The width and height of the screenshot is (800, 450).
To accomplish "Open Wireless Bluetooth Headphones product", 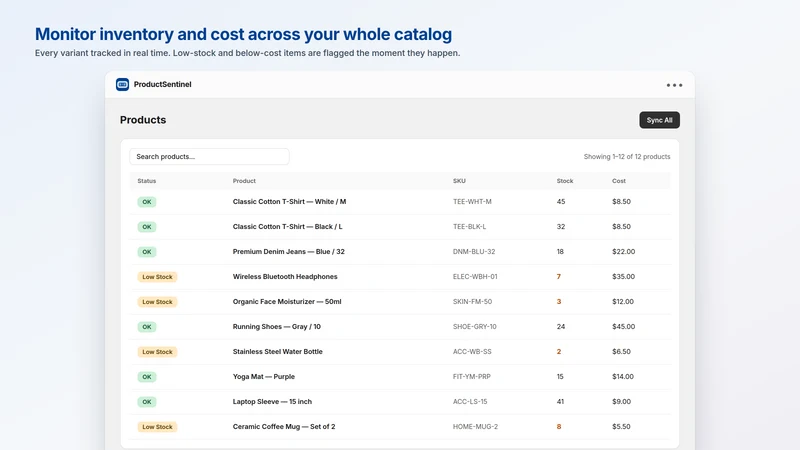I will tap(285, 277).
